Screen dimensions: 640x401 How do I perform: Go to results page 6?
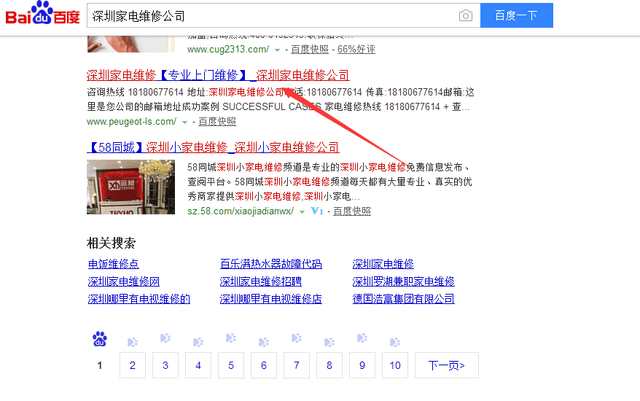(x=264, y=365)
